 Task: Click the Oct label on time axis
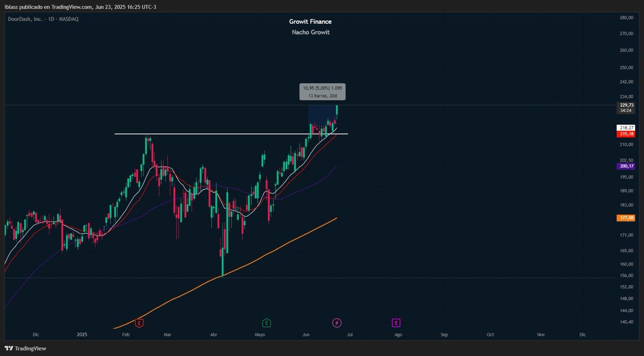click(491, 335)
